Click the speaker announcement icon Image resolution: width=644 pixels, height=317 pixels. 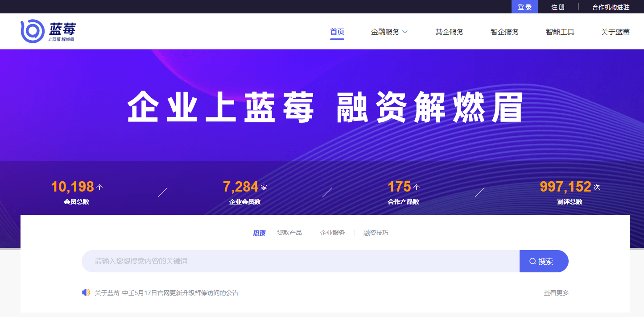(86, 292)
